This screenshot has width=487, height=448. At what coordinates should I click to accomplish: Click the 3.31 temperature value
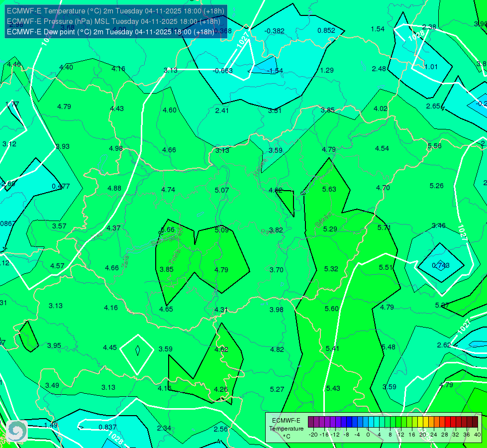point(275,111)
